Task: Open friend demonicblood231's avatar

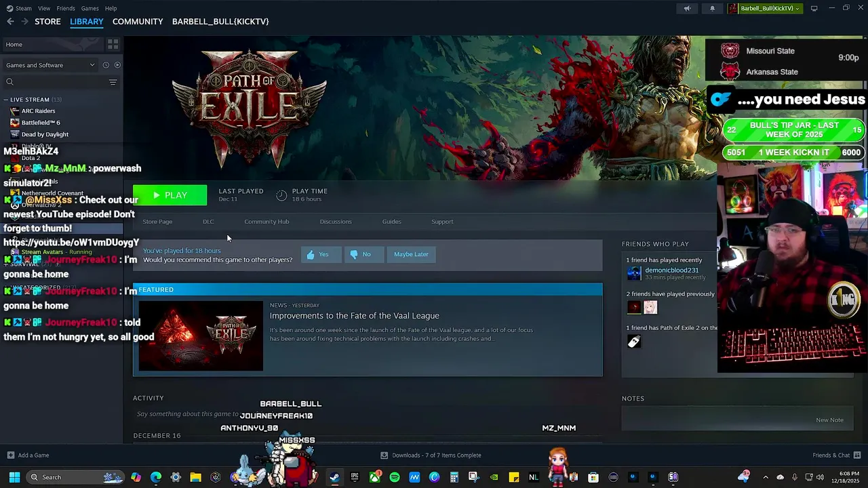Action: click(x=634, y=273)
